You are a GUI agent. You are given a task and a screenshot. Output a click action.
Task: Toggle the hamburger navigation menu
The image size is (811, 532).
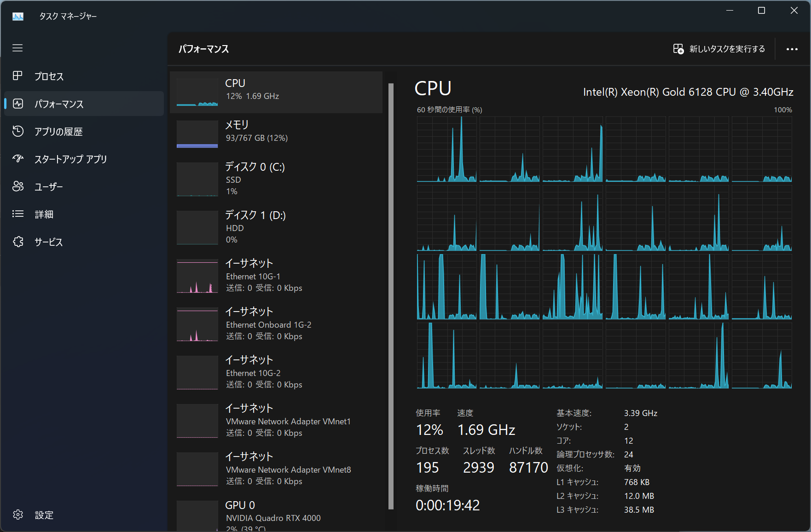tap(17, 48)
